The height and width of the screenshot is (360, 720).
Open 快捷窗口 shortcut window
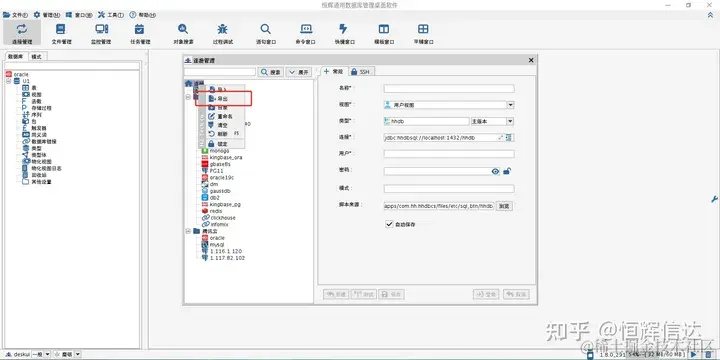(344, 33)
